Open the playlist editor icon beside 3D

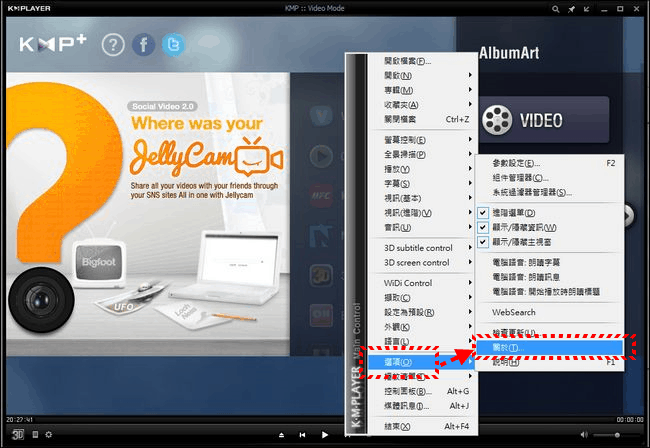pyautogui.click(x=35, y=434)
